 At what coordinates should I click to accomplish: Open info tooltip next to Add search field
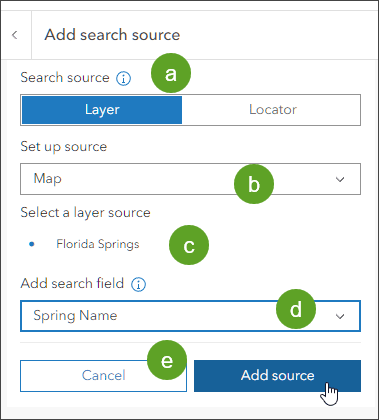138,285
